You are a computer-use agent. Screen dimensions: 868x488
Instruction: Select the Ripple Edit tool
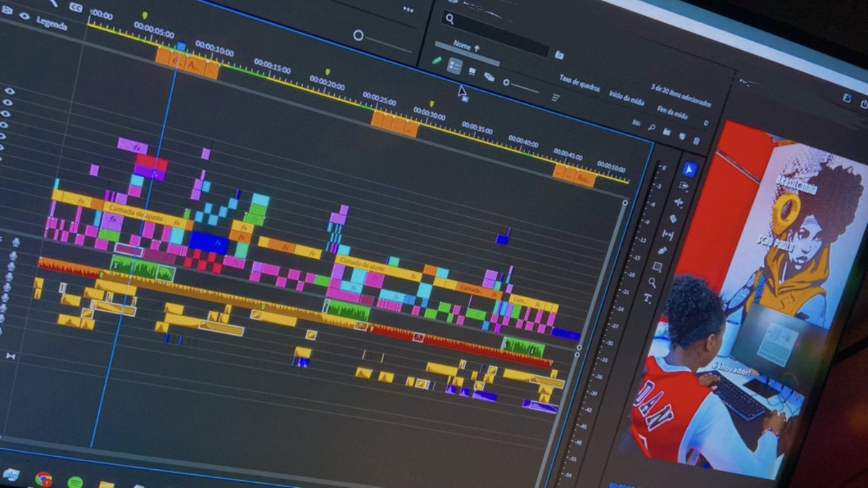point(678,202)
